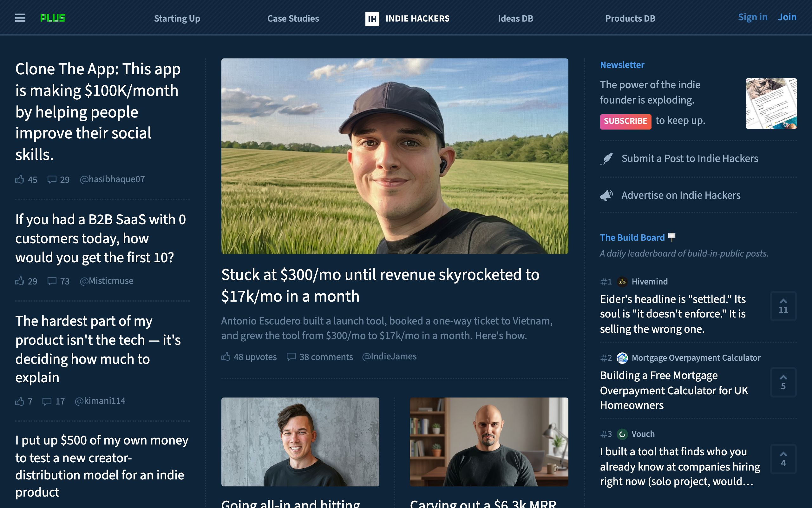This screenshot has height=508, width=812.
Task: Open newsletter preview thumbnail
Action: tap(771, 104)
